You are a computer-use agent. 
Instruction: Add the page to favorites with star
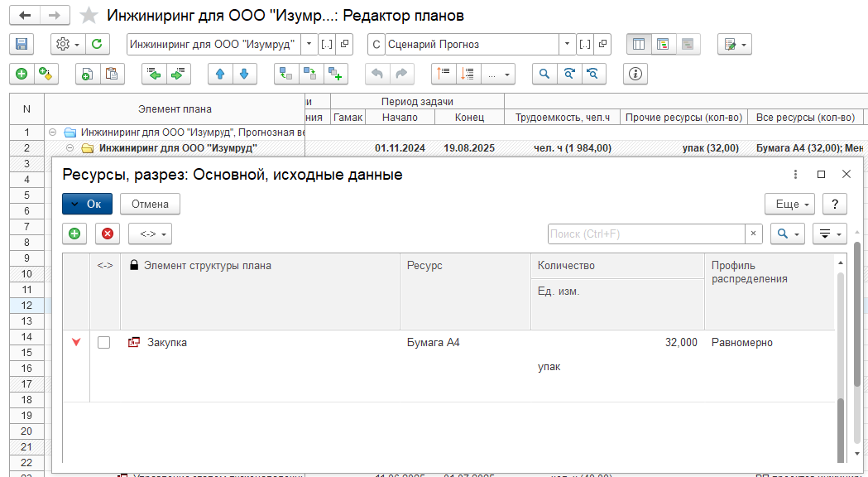(89, 16)
